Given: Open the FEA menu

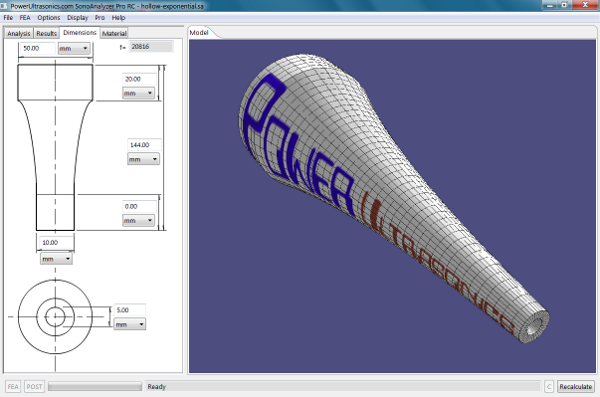Looking at the screenshot, I should tap(25, 18).
